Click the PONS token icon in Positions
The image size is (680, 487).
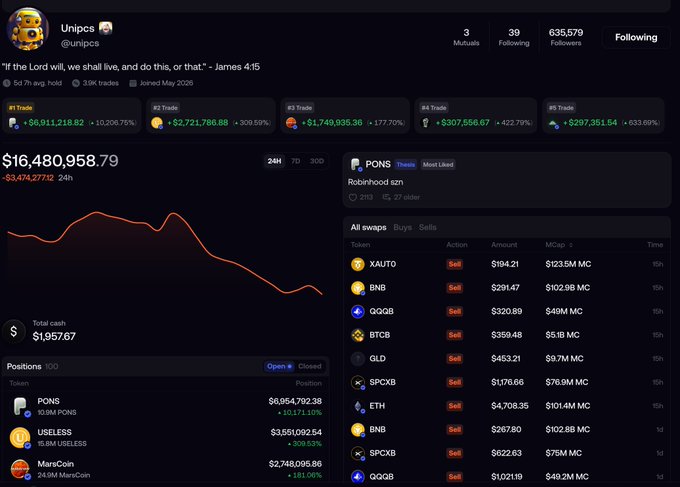(x=20, y=407)
